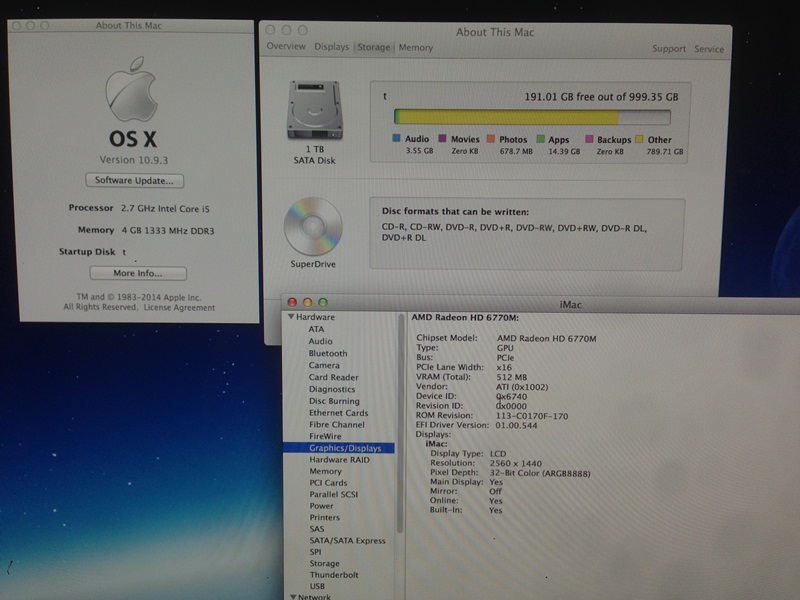Switch to the Displays tab
800x600 pixels.
pos(332,47)
